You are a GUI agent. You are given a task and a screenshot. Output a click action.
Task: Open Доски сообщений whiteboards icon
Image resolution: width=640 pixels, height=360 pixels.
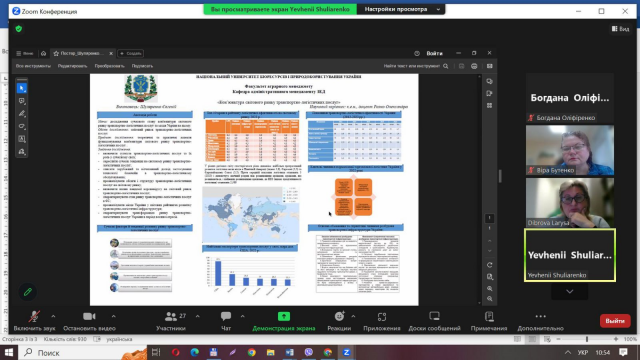[x=434, y=316]
